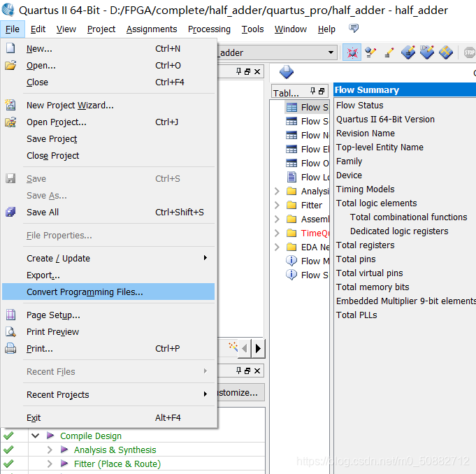Pin the Table of Contents panel
Image resolution: width=476 pixels, height=474 pixels.
312,91
